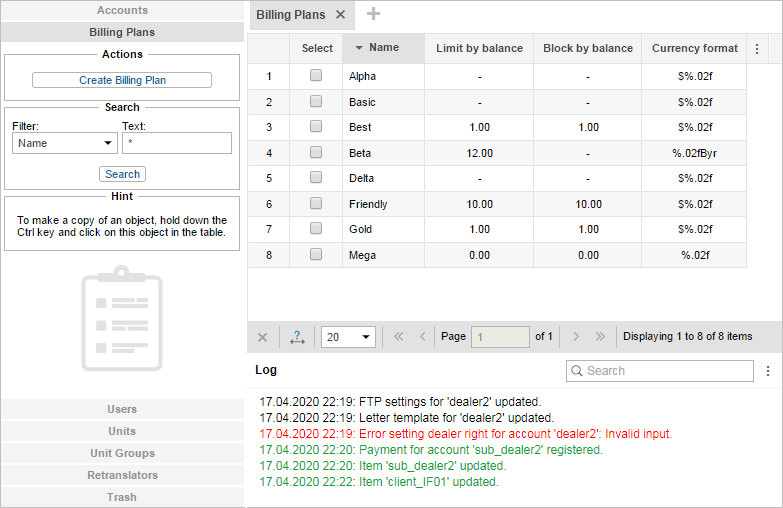Open the Units panel
783x508 pixels.
[x=122, y=431]
